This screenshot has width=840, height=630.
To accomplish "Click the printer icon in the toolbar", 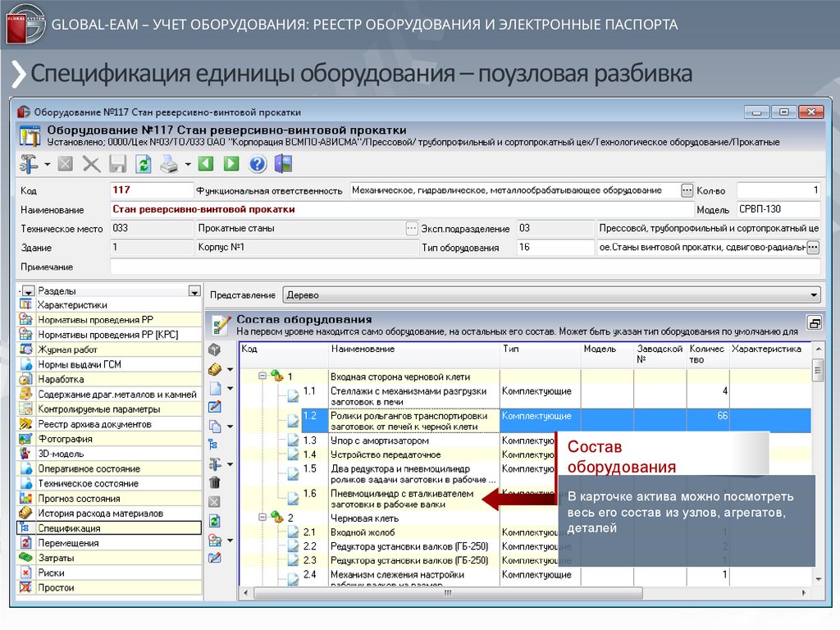I will pos(168,164).
